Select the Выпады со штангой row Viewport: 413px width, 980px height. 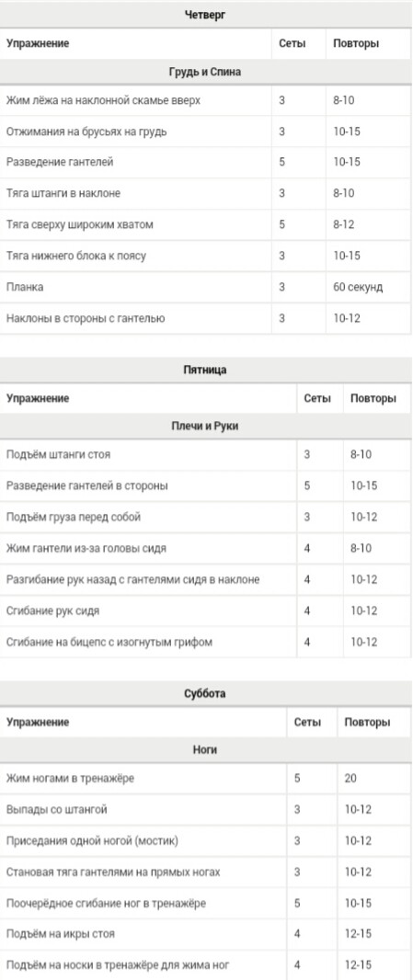click(205, 810)
